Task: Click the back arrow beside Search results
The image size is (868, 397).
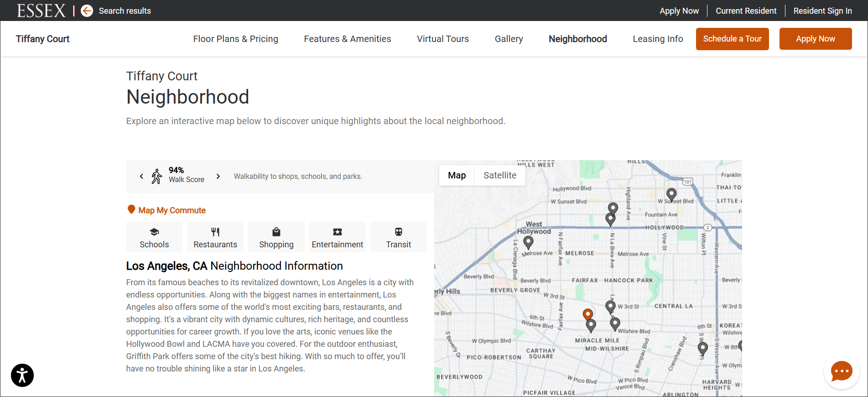Action: (x=87, y=11)
